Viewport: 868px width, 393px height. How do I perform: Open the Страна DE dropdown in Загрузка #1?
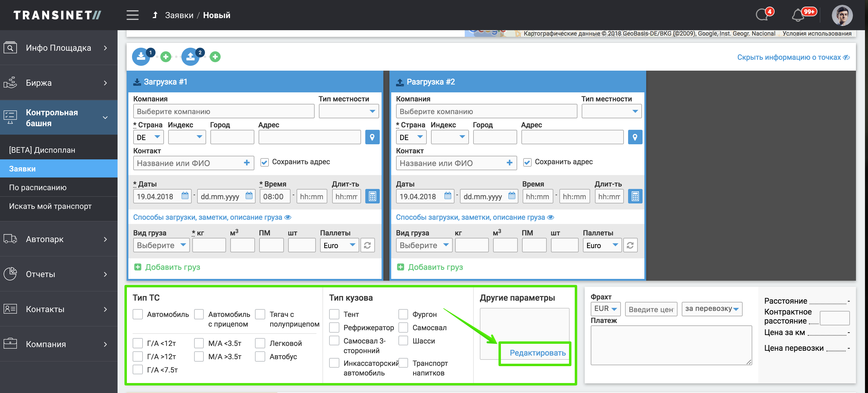tap(148, 137)
